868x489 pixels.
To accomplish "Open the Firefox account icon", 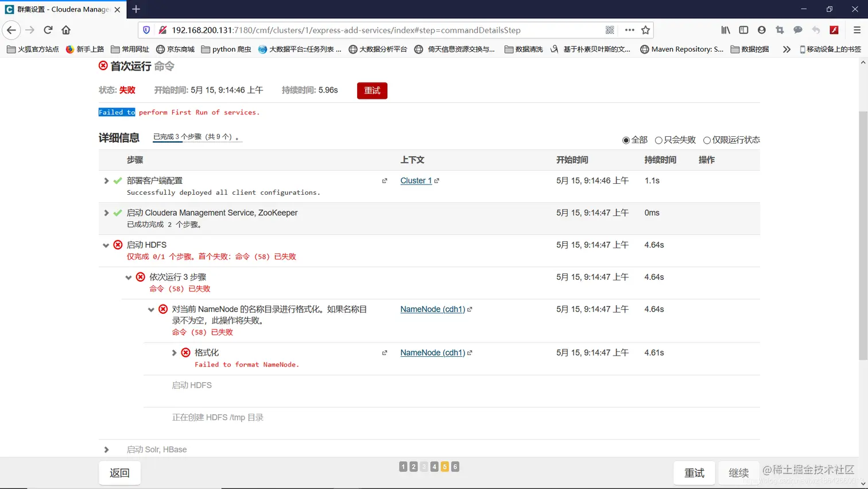I will (x=762, y=30).
